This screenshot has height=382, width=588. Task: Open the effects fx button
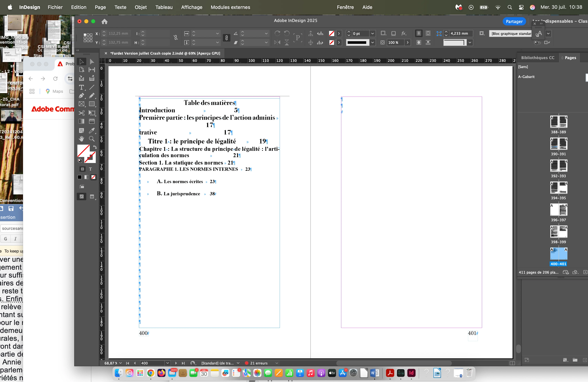point(404,33)
